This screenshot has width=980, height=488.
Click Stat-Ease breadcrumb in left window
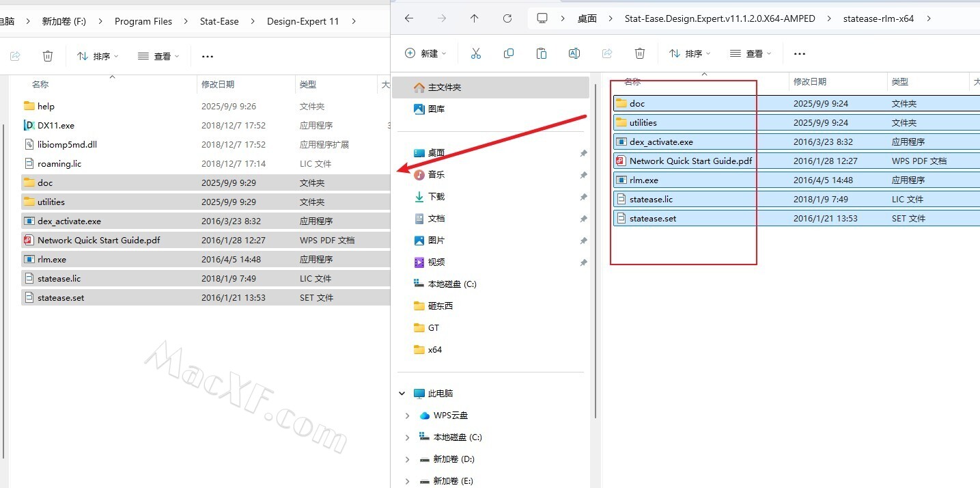coord(219,21)
